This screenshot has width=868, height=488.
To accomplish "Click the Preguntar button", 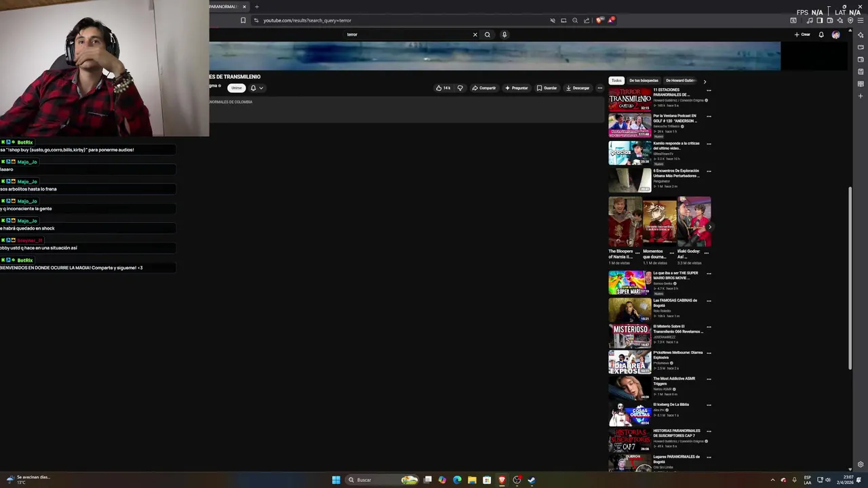I will click(x=516, y=88).
